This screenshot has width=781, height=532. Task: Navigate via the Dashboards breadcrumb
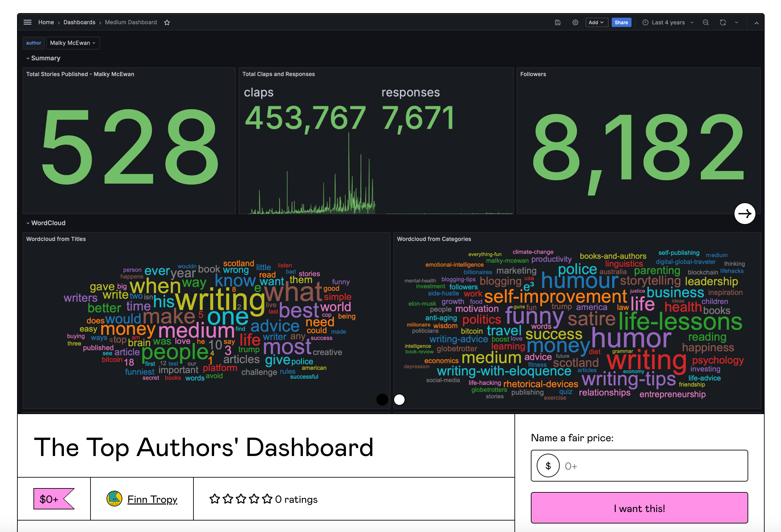79,22
